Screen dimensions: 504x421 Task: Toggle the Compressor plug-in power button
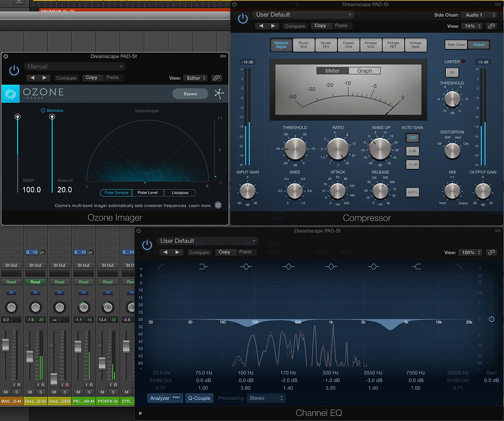pyautogui.click(x=243, y=19)
